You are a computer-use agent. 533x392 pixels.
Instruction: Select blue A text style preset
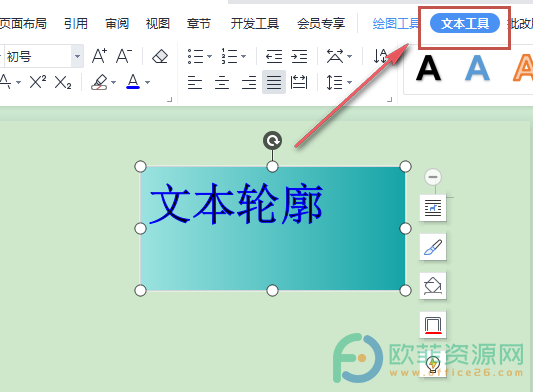tap(478, 68)
